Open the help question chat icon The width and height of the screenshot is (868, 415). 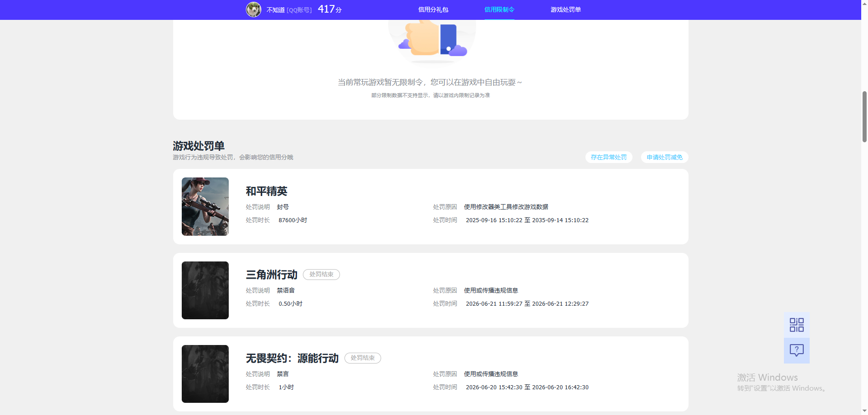click(797, 350)
